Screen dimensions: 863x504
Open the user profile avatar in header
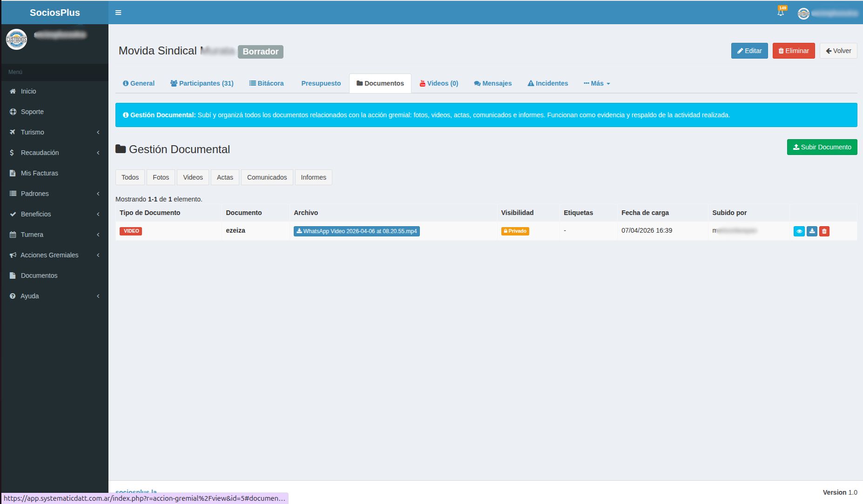point(803,13)
